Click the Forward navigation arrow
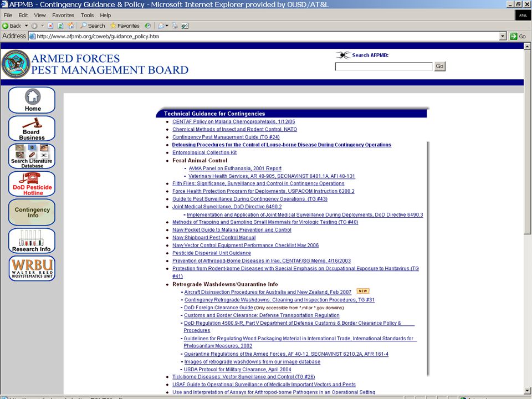 (x=34, y=26)
